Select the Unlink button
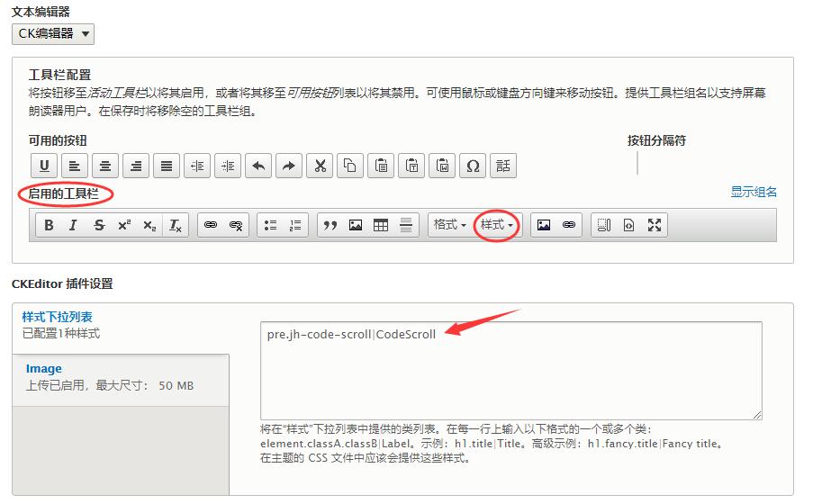Viewport: 813px width, 504px height. (x=236, y=225)
